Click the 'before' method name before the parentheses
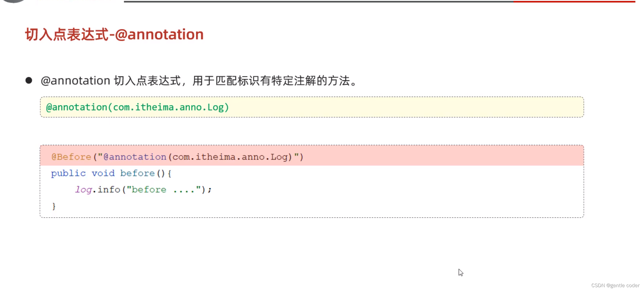The width and height of the screenshot is (644, 291). 137,173
